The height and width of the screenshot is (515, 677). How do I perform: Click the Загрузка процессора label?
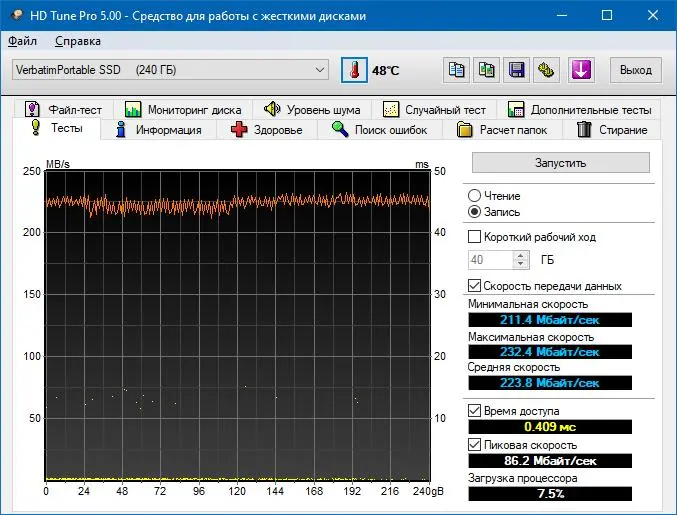coord(523,478)
